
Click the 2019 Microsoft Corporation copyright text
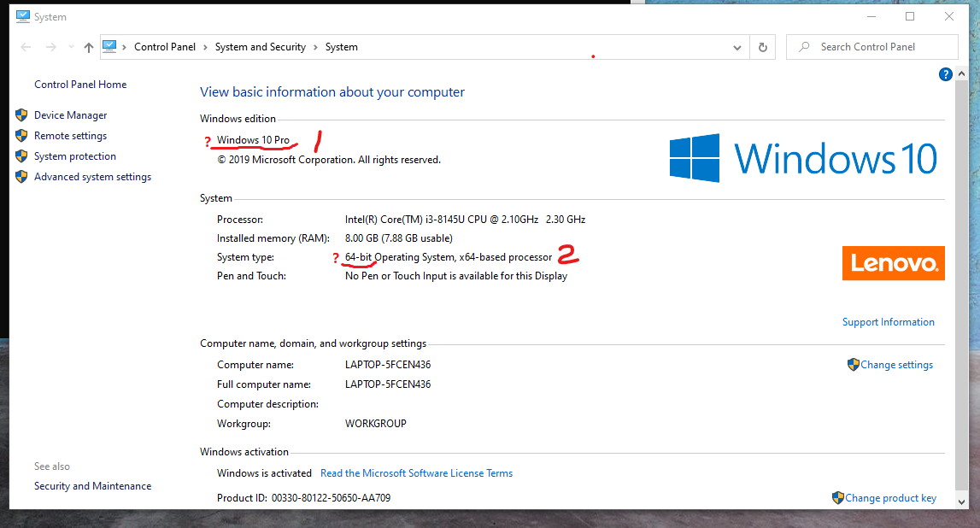(x=329, y=160)
